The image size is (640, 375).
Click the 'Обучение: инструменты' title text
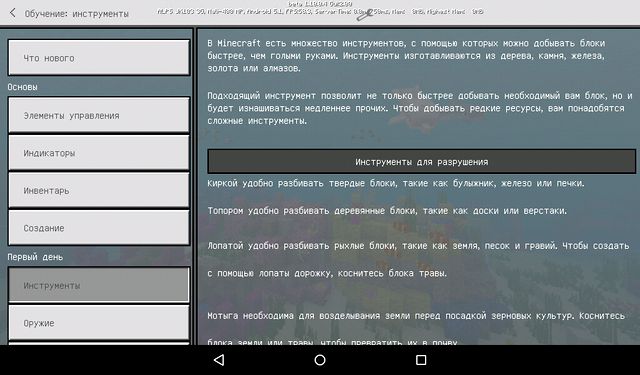coord(76,13)
